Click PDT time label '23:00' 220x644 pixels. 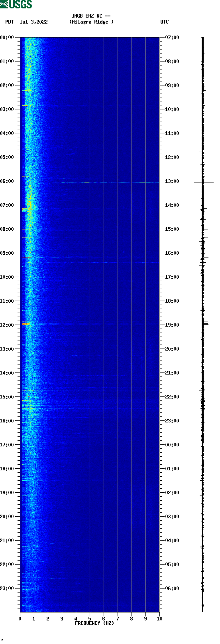(x=7, y=589)
